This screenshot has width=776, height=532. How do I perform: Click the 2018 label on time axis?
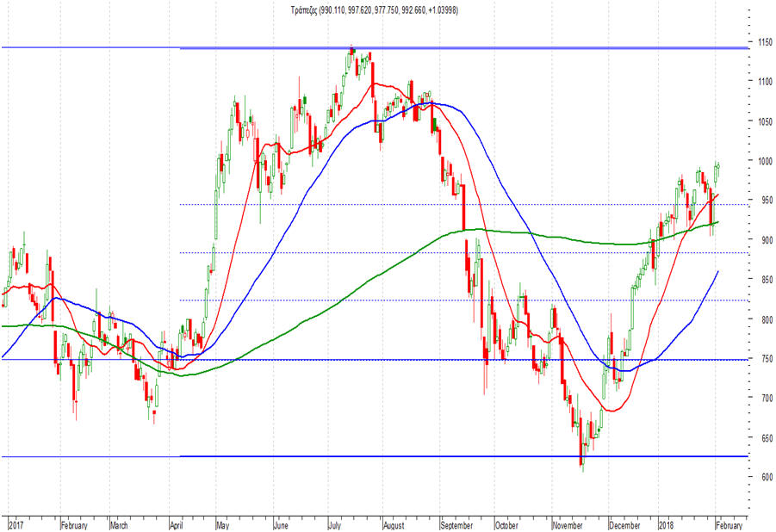(667, 525)
